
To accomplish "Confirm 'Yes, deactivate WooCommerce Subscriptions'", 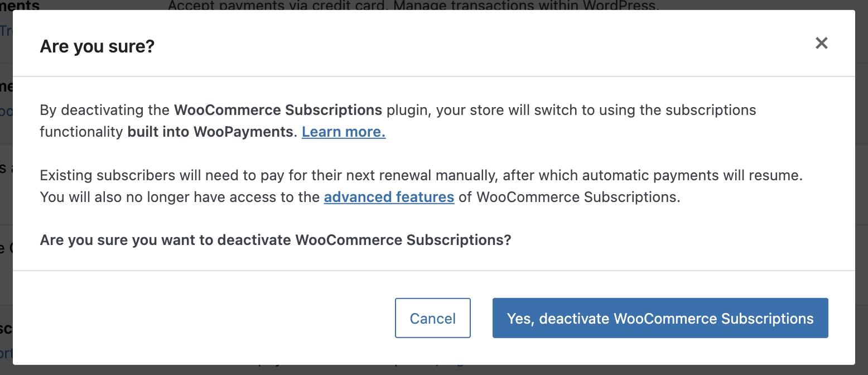I will pyautogui.click(x=660, y=318).
